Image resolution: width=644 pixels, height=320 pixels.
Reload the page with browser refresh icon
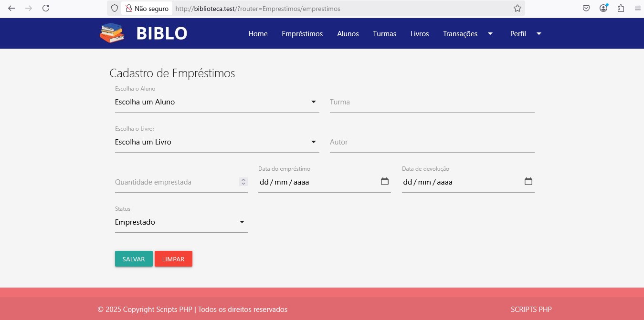pyautogui.click(x=46, y=8)
